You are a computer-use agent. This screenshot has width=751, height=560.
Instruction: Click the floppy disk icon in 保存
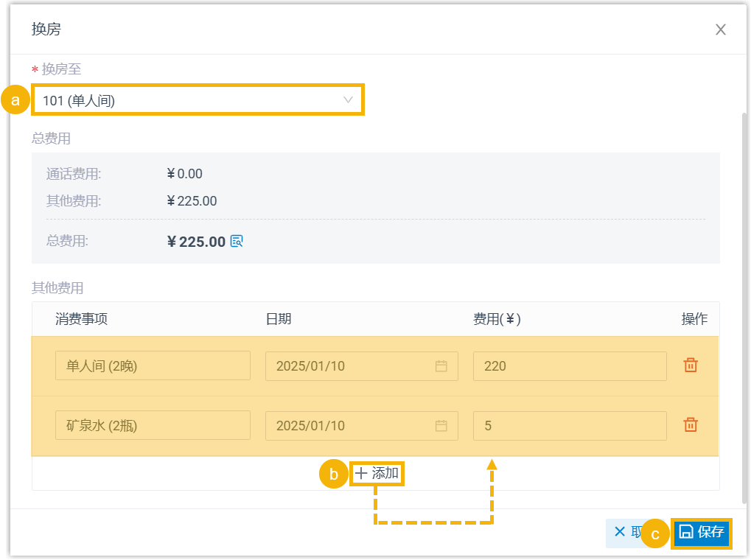[x=685, y=533]
